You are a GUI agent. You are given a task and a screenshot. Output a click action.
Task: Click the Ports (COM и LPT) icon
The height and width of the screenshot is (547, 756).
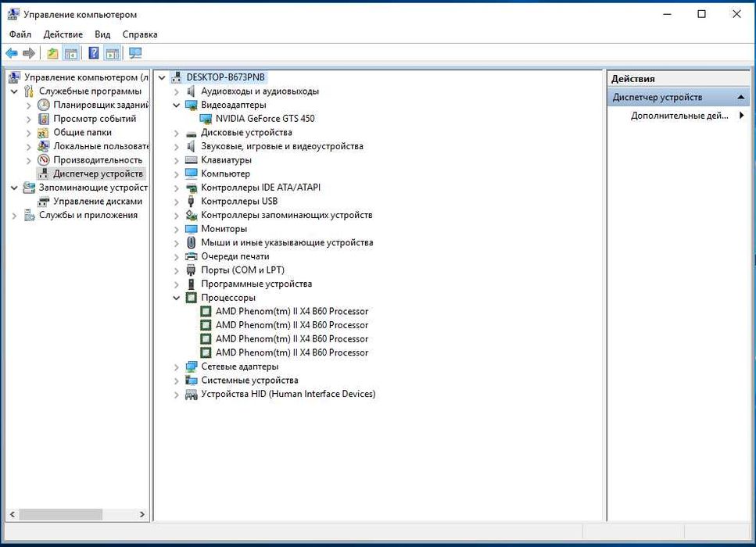coord(192,270)
